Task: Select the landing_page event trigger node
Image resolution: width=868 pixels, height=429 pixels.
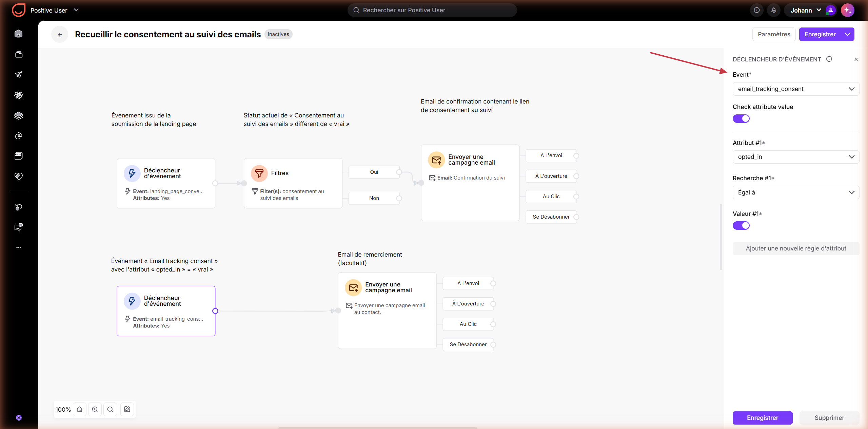Action: (166, 183)
